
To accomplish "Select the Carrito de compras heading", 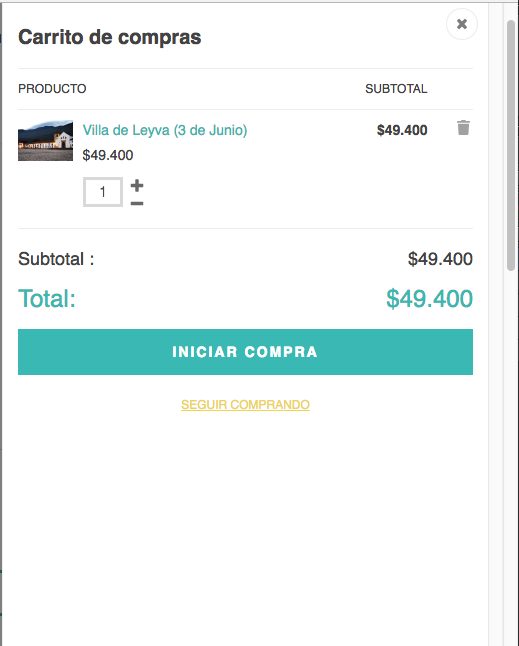I will click(110, 37).
